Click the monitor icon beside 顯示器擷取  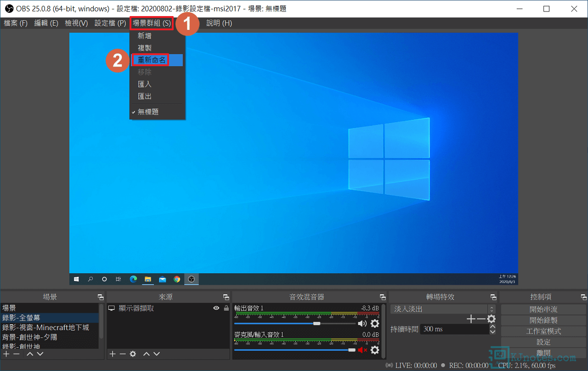pyautogui.click(x=112, y=308)
